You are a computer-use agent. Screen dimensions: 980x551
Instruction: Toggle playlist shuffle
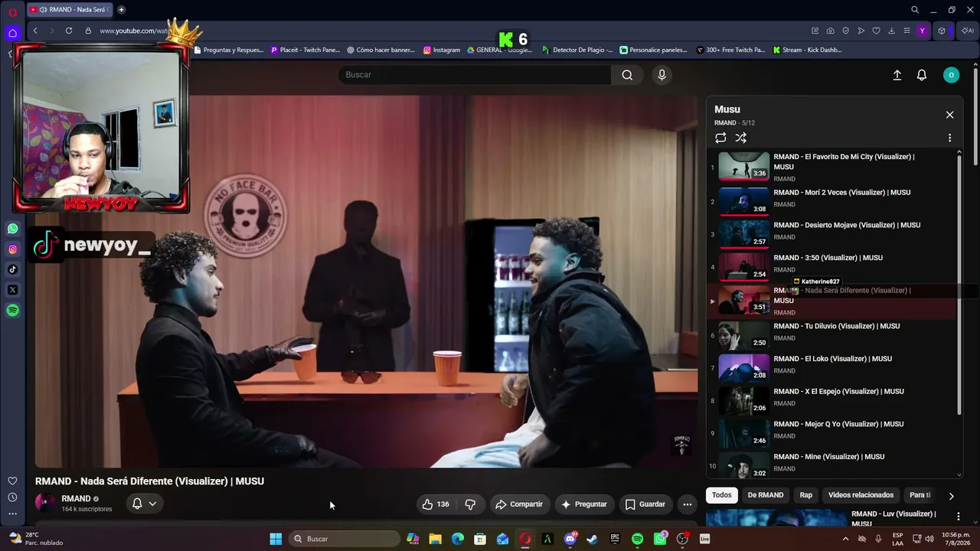coord(740,138)
